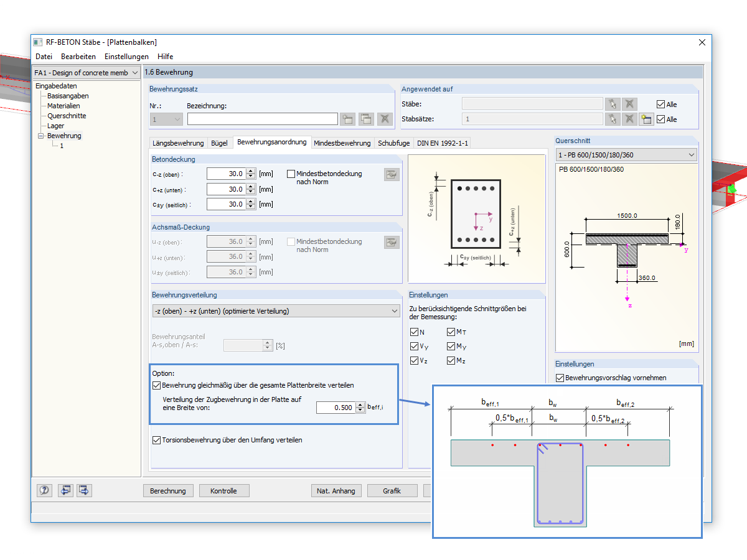This screenshot has width=747, height=560.
Task: Open the Nr. reinforcement set dropdown
Action: 166,119
